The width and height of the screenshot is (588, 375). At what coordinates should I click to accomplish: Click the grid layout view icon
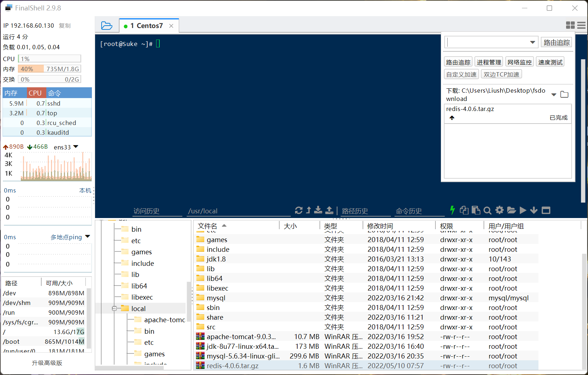(x=570, y=25)
